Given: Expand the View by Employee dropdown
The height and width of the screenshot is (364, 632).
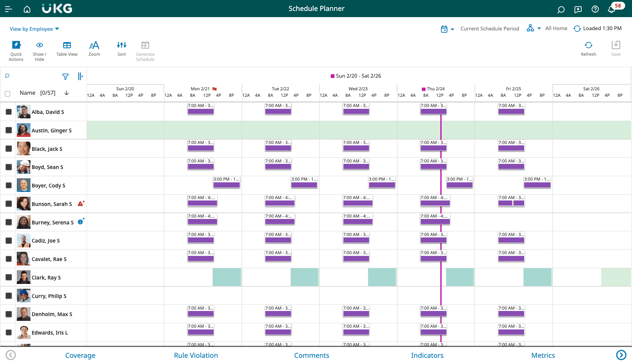Looking at the screenshot, I should [x=34, y=29].
